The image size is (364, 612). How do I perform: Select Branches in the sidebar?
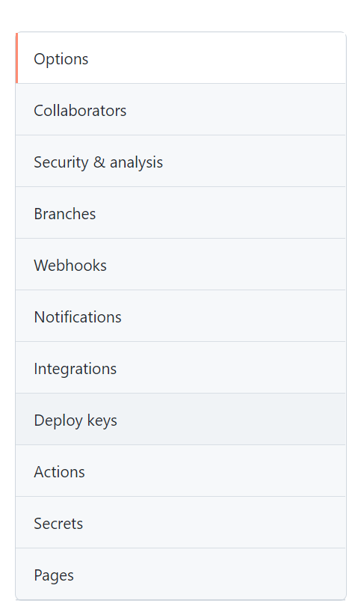coord(181,212)
